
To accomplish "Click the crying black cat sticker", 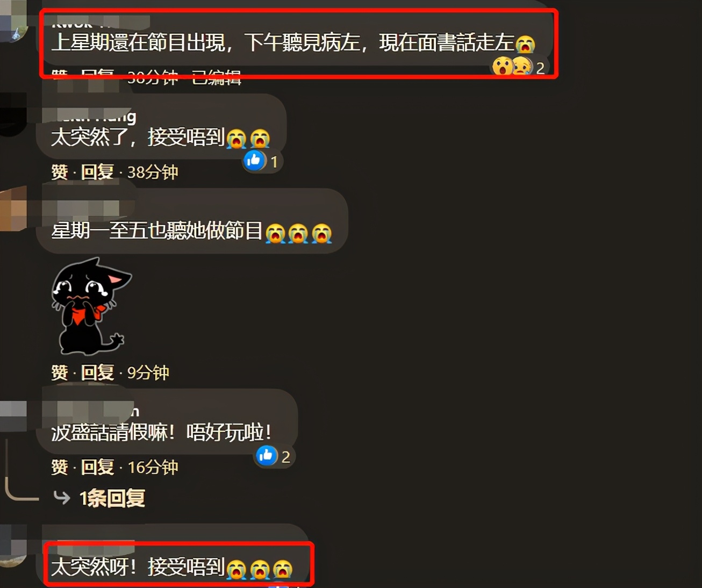I will (x=91, y=306).
